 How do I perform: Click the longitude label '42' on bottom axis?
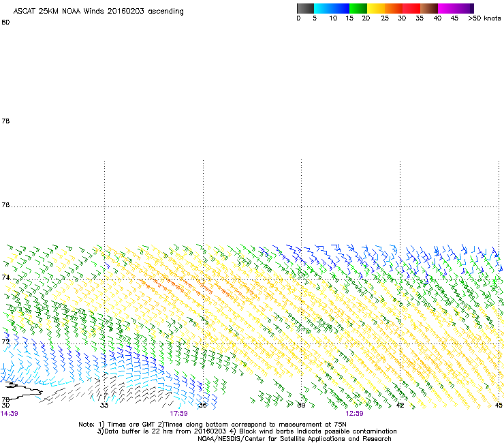(400, 405)
